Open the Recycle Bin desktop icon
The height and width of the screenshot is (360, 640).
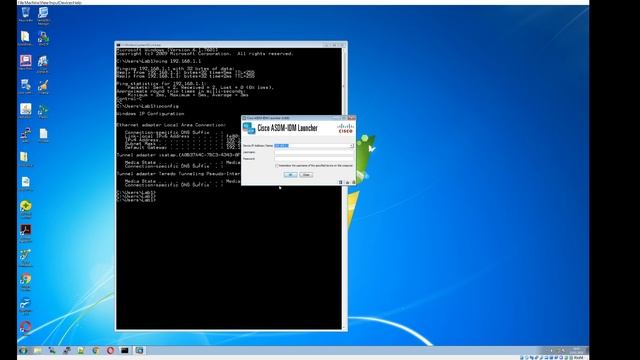pyautogui.click(x=25, y=14)
